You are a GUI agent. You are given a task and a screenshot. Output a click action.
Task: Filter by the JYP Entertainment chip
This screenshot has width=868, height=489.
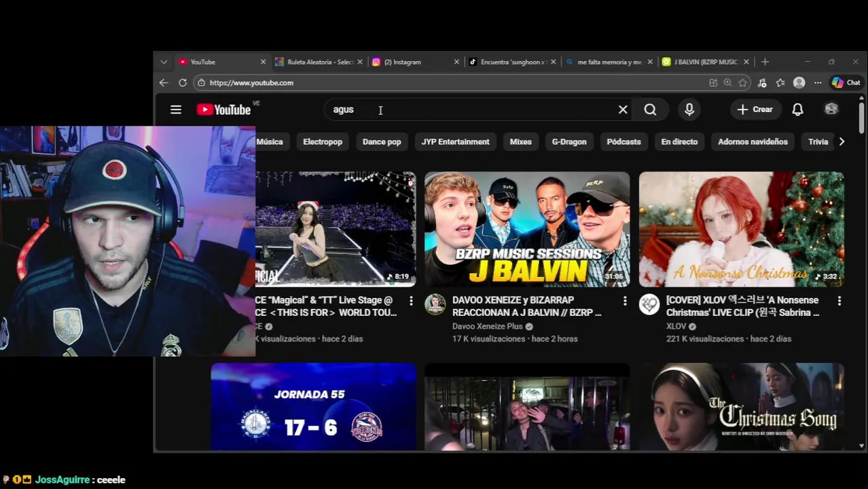click(x=455, y=142)
